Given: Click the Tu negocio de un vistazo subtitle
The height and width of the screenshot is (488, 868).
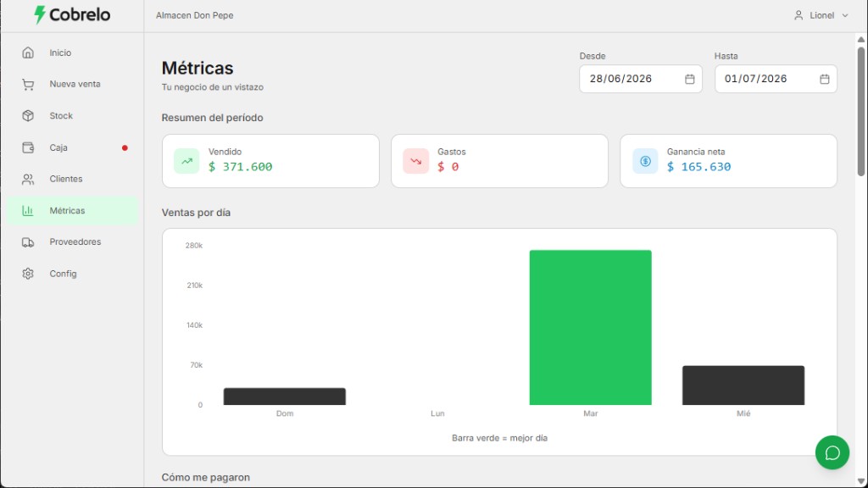Looking at the screenshot, I should (213, 87).
